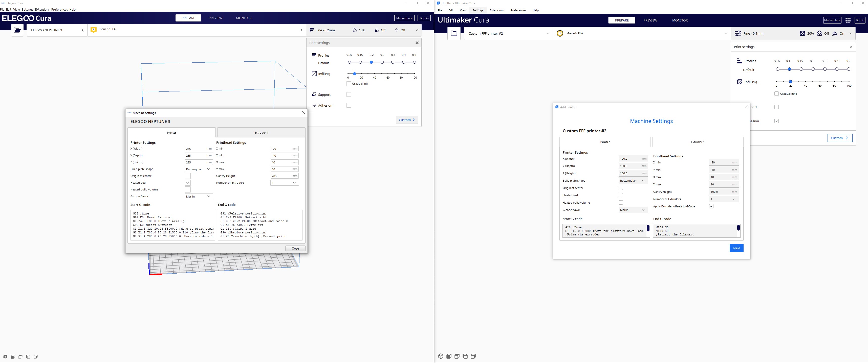This screenshot has height=363, width=868.
Task: Open Build plate shape dropdown in ELEGOO NEPTUNE 3
Action: [x=199, y=169]
